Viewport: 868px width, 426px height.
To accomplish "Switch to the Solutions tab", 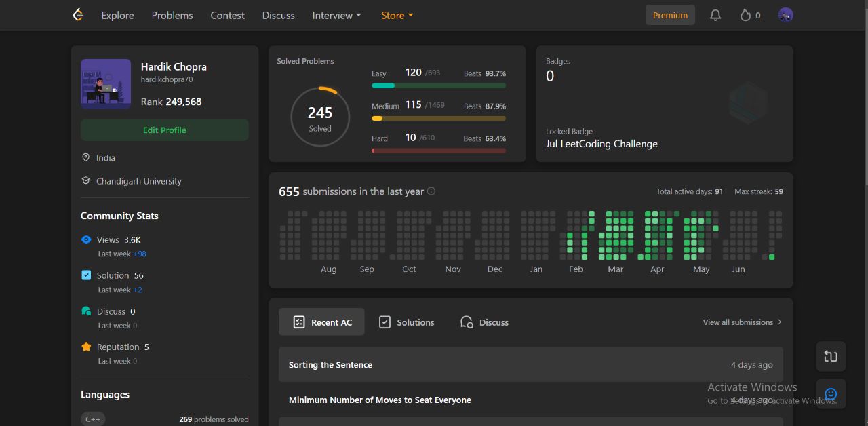I will coord(406,322).
